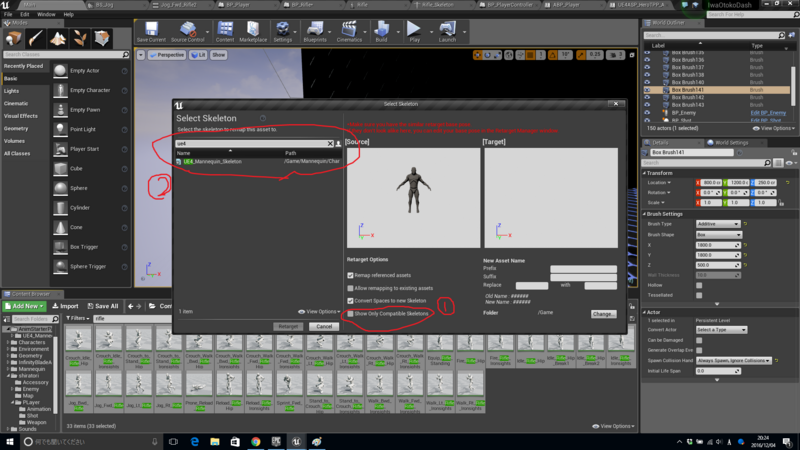Collapse the Brush Settings section
This screenshot has width=800, height=450.
pyautogui.click(x=645, y=214)
